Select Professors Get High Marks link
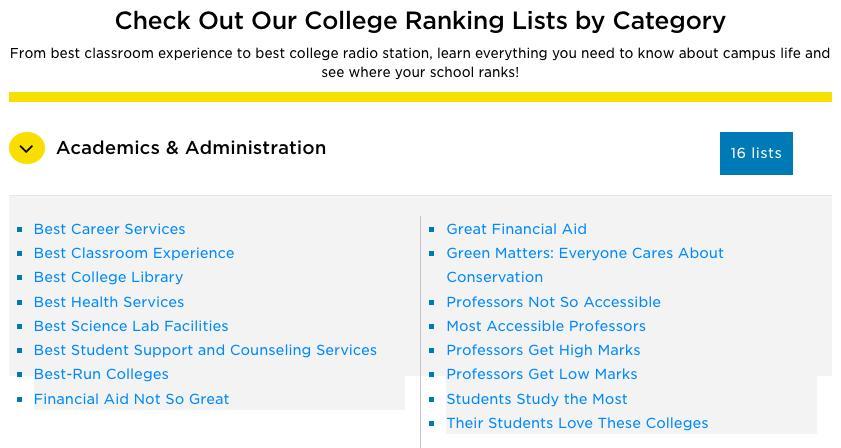 [x=543, y=350]
